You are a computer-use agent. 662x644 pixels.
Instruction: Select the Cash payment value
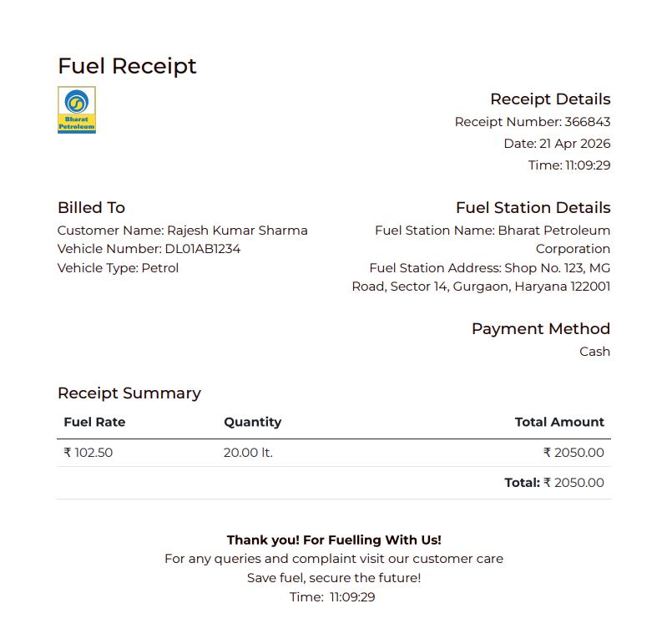[594, 352]
